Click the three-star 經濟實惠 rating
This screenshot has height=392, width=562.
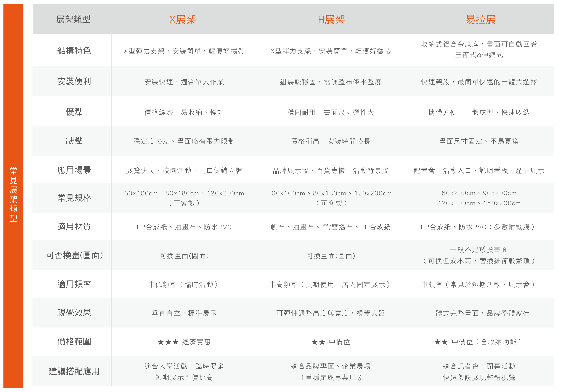pos(184,342)
